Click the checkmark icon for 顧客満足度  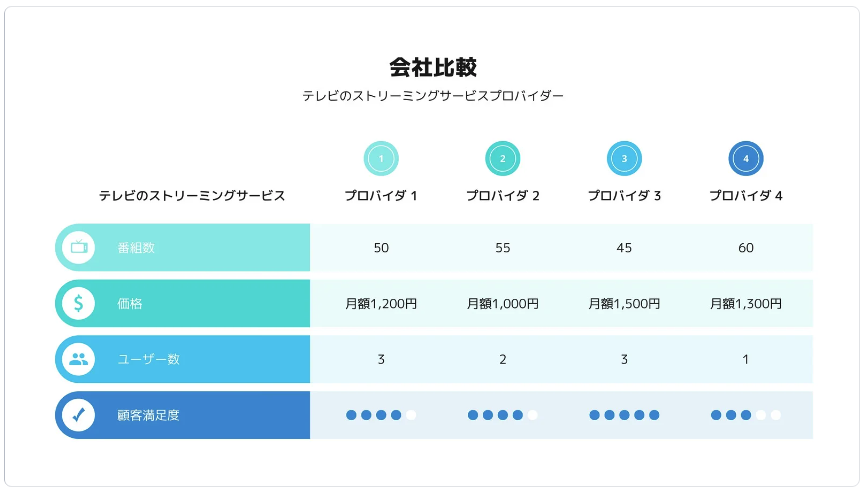point(79,414)
